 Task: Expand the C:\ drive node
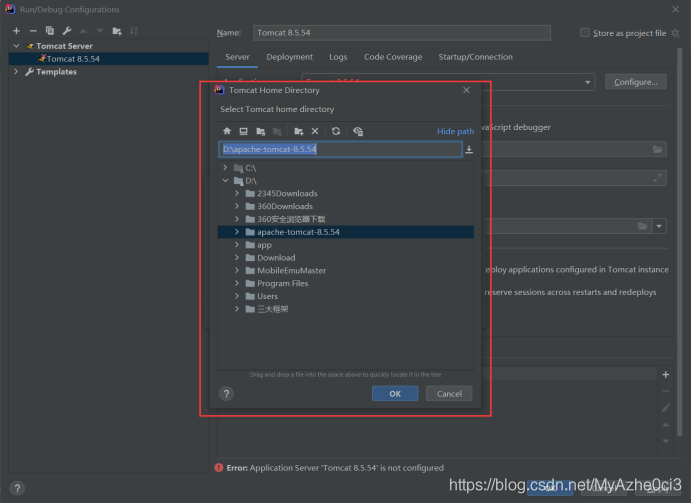click(x=226, y=168)
